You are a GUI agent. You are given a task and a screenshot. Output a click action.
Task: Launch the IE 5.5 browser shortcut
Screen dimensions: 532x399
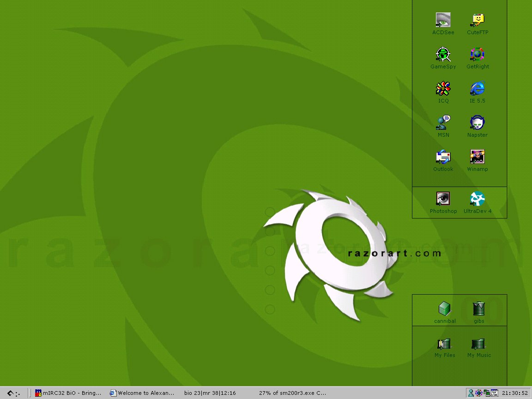point(477,89)
